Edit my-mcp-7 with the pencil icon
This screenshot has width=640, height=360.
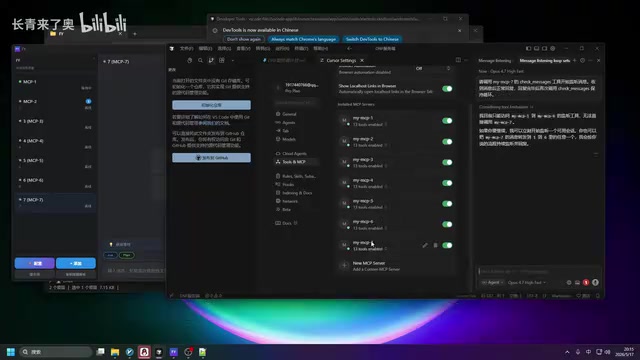point(425,245)
